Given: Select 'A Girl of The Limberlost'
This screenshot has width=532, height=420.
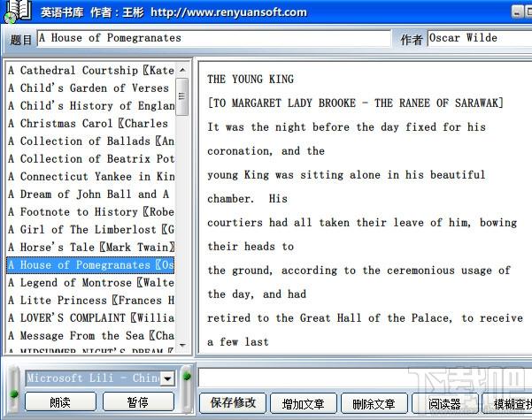Looking at the screenshot, I should coord(91,230).
